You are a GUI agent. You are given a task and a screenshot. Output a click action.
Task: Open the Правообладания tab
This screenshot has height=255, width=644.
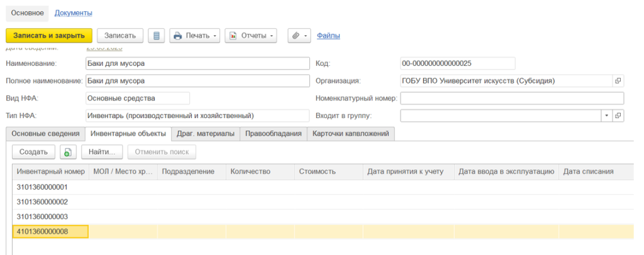[x=273, y=134]
